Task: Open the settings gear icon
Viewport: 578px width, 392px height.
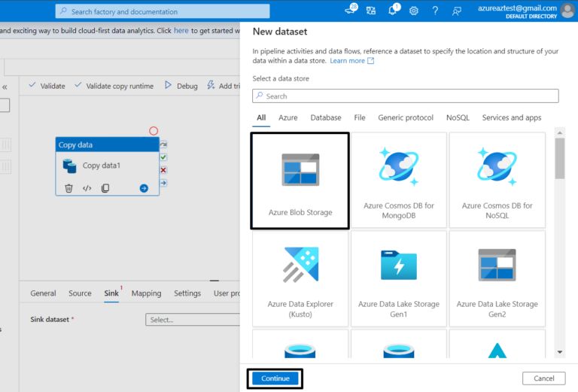Action: click(414, 11)
